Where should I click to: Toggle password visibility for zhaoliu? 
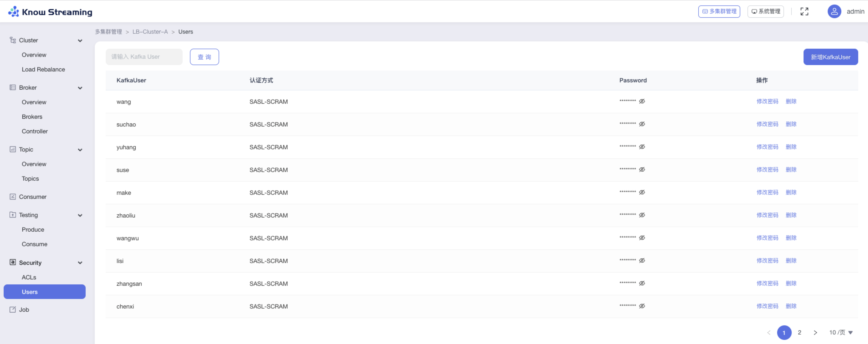tap(642, 215)
